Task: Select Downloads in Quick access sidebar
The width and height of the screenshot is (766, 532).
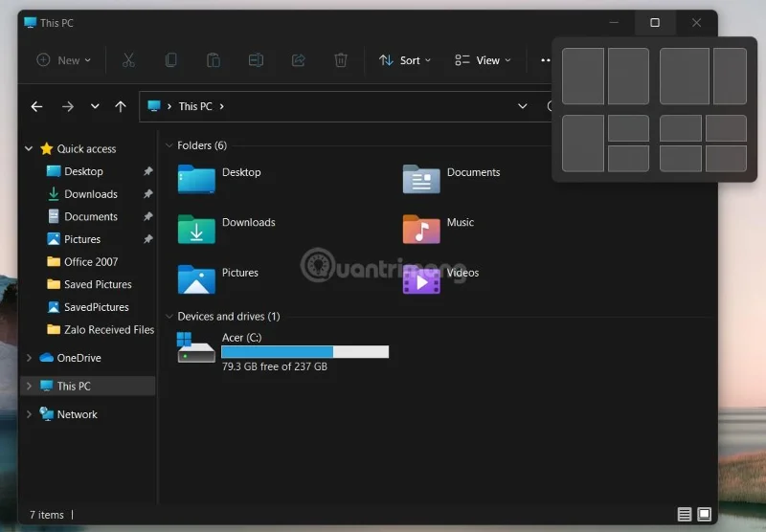Action: pos(91,194)
